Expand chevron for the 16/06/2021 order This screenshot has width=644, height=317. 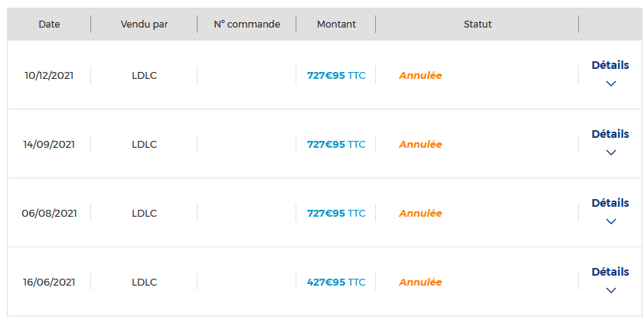[610, 290]
